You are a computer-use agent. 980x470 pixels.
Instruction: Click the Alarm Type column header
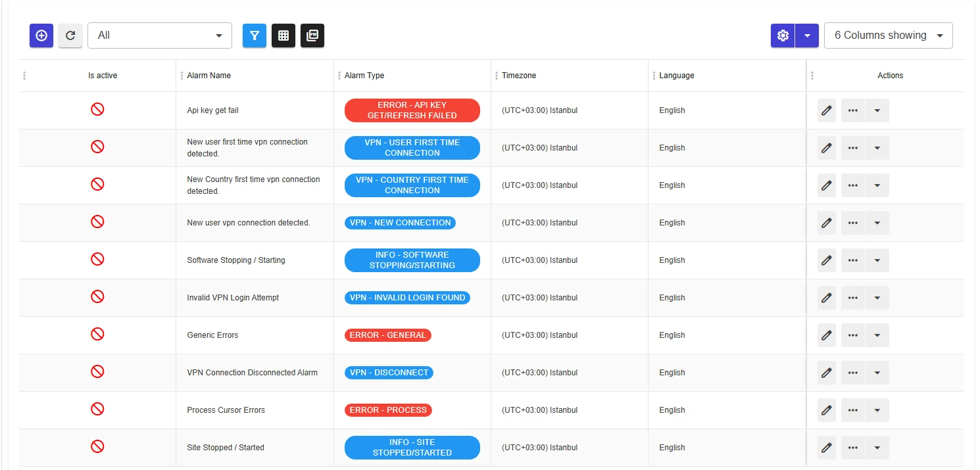[x=364, y=76]
